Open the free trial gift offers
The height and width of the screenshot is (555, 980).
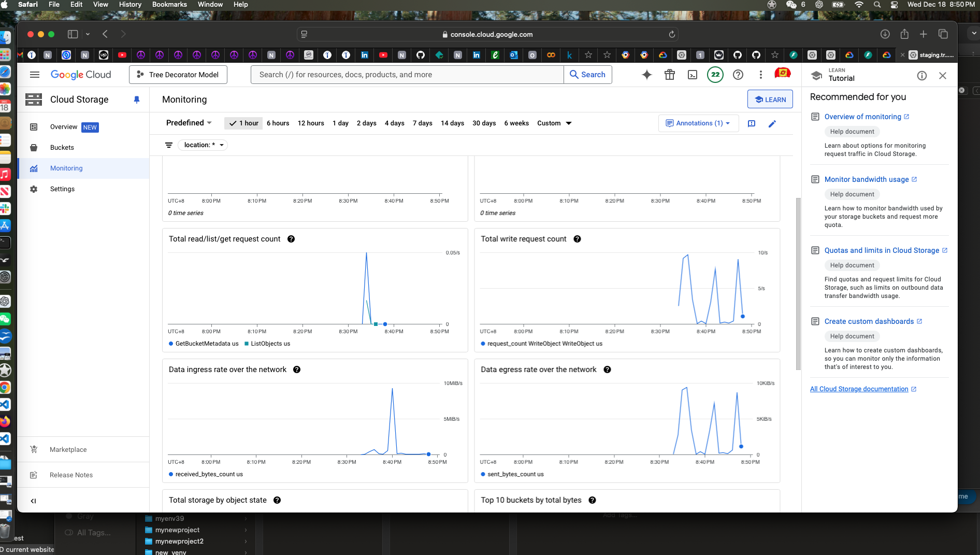669,75
